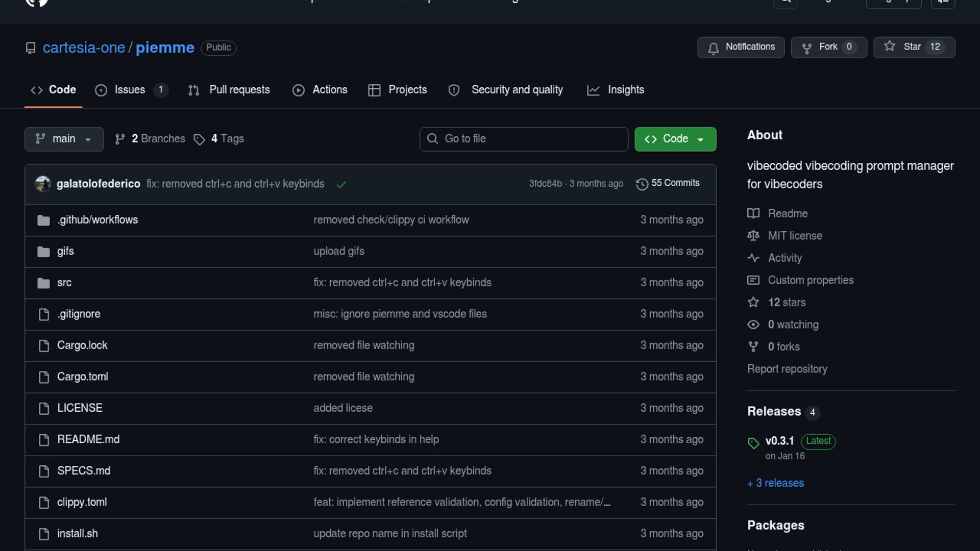Open the green Code dropdown button

(x=675, y=139)
